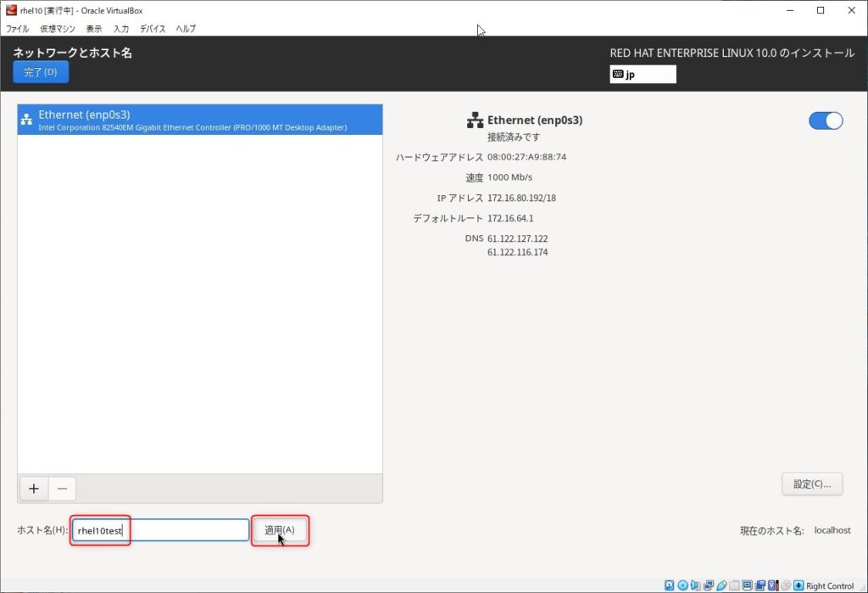This screenshot has height=593, width=868.
Task: Open the 表示 (View) menu
Action: (x=94, y=29)
